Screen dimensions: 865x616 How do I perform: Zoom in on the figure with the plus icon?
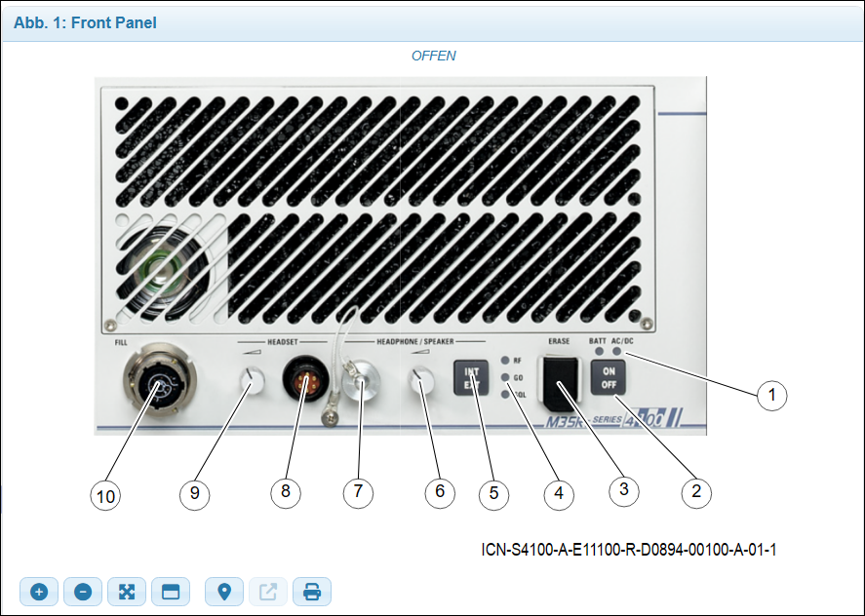[x=39, y=592]
